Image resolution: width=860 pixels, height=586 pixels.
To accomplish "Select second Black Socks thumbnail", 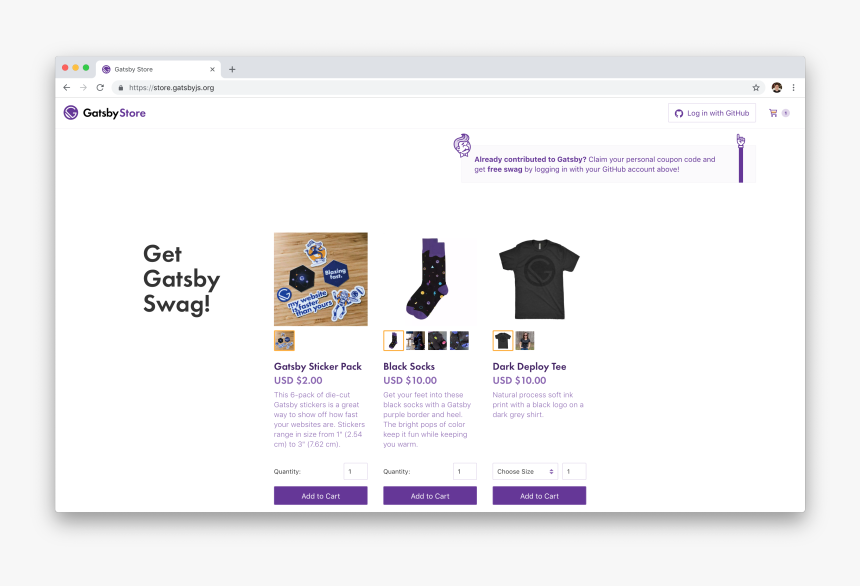I will point(415,341).
